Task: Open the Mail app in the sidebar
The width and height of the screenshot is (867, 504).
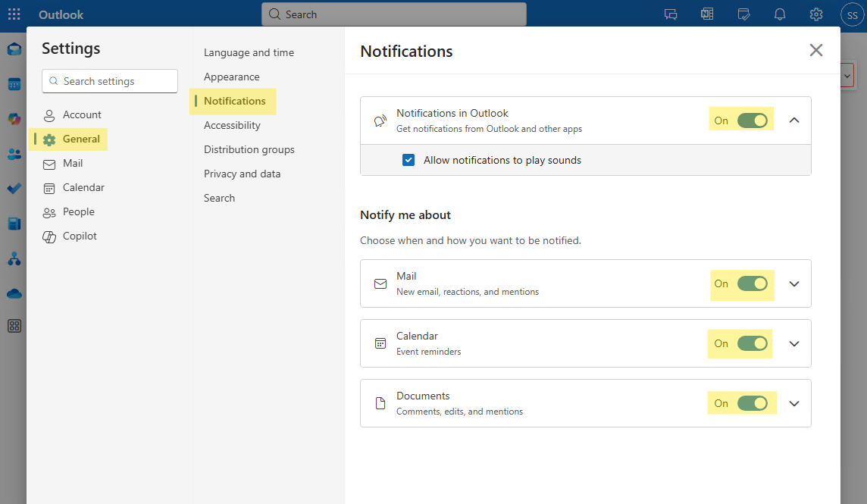Action: coord(14,49)
